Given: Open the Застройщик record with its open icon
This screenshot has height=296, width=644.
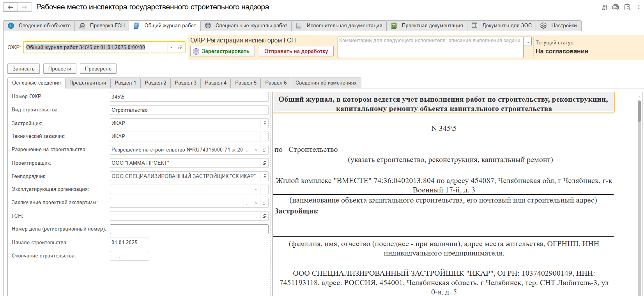Looking at the screenshot, I should [x=264, y=123].
